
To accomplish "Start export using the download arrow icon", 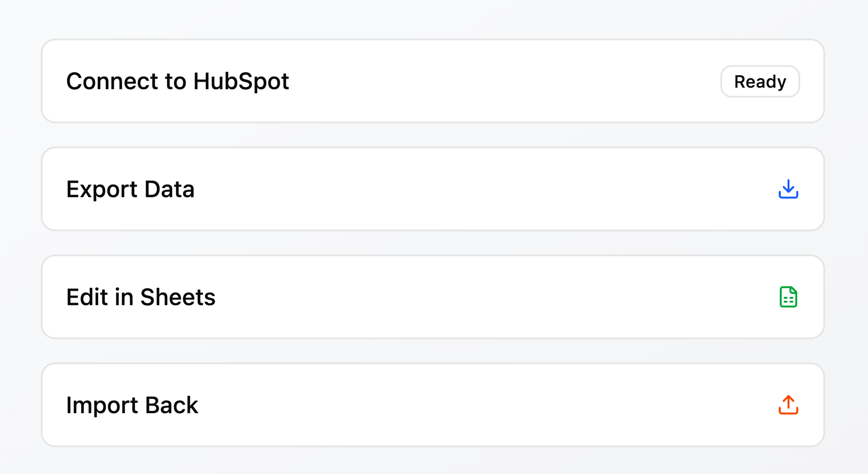I will pos(788,189).
